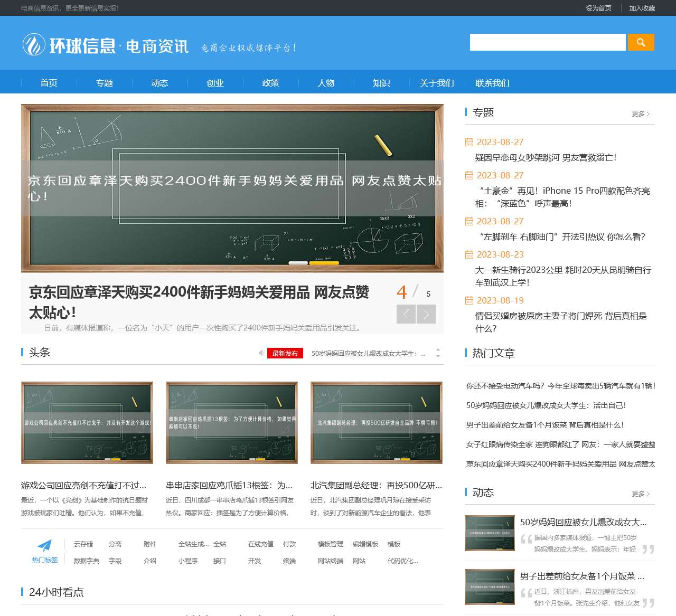Click the speaker icon in 头条 ticker
This screenshot has width=676, height=616.
coord(261,353)
